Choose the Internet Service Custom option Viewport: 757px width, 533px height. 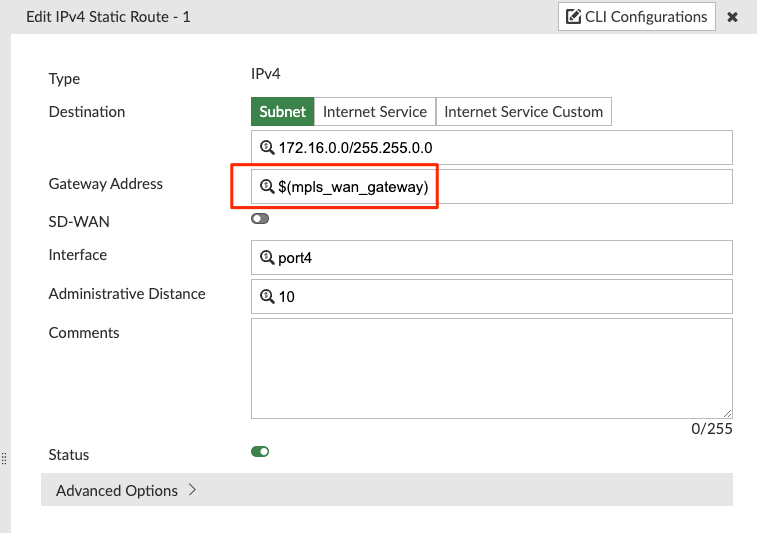pyautogui.click(x=523, y=112)
